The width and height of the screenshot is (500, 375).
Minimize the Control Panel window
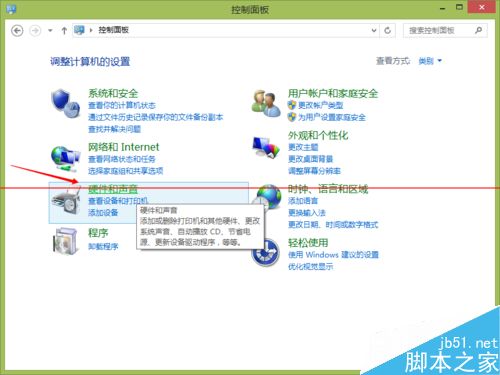pyautogui.click(x=442, y=8)
